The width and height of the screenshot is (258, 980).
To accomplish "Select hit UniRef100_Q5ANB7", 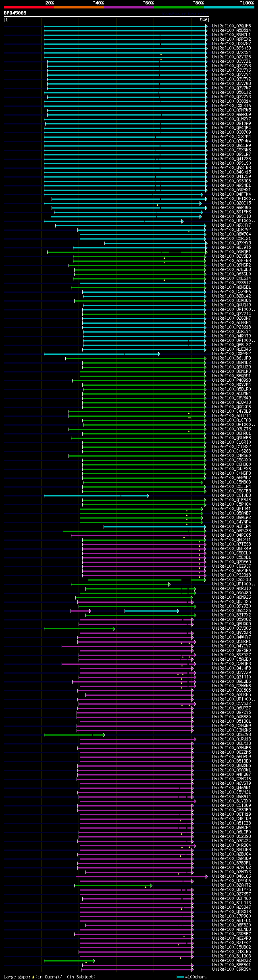I will tap(231, 513).
